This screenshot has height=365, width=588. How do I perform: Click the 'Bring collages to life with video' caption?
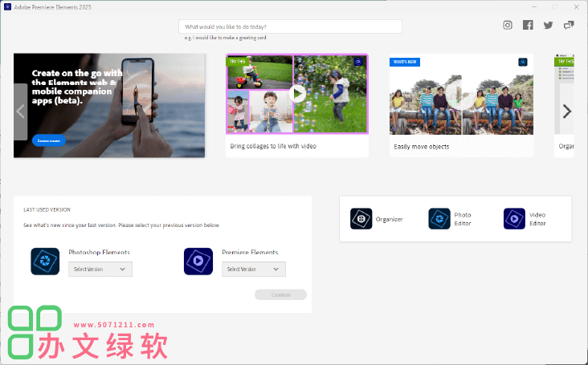pyautogui.click(x=273, y=146)
